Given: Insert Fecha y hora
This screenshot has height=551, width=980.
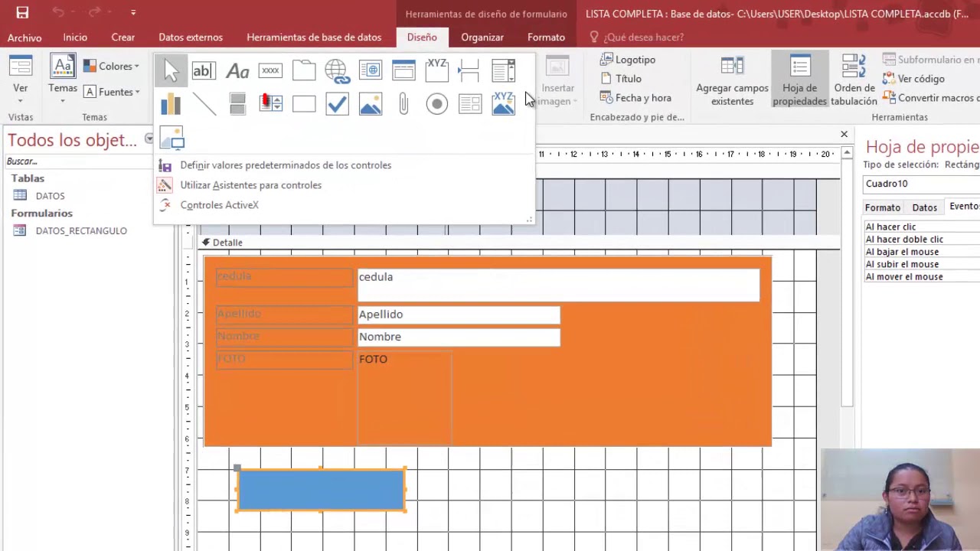Looking at the screenshot, I should (635, 98).
